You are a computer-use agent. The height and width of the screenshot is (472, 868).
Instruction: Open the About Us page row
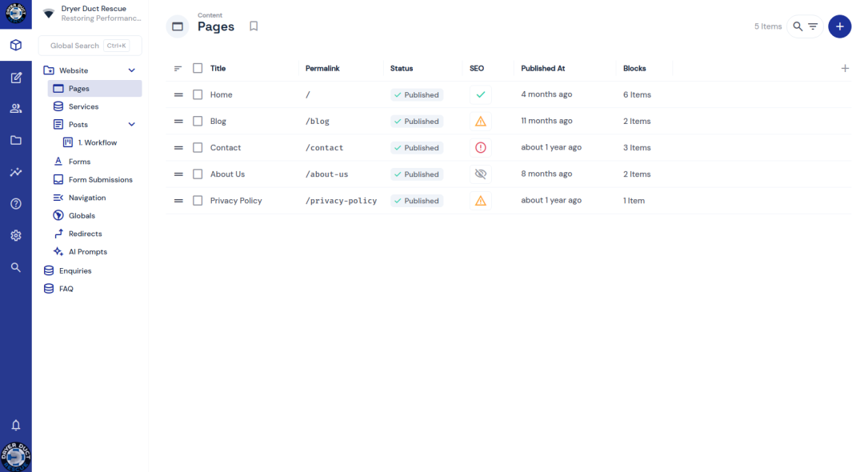click(x=228, y=174)
